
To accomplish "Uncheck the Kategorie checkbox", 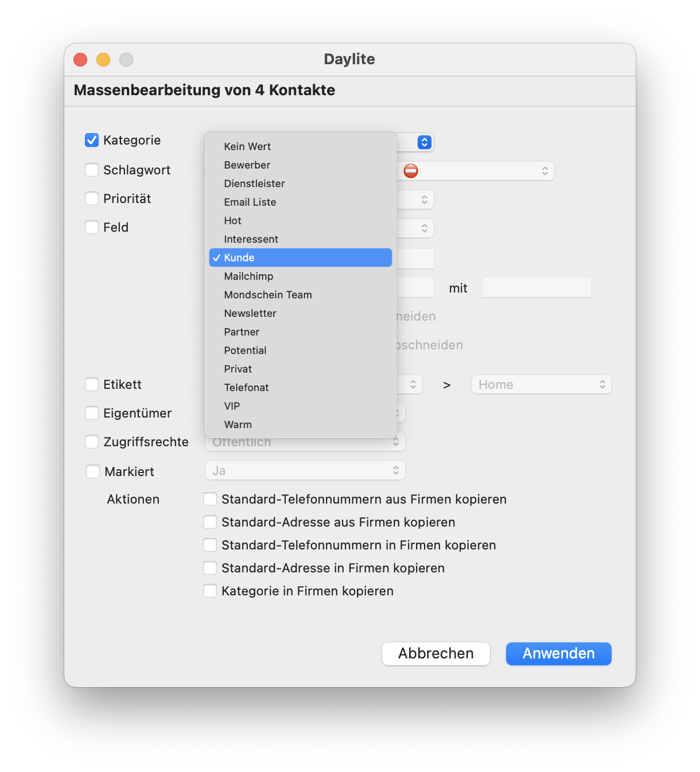I will click(x=92, y=140).
